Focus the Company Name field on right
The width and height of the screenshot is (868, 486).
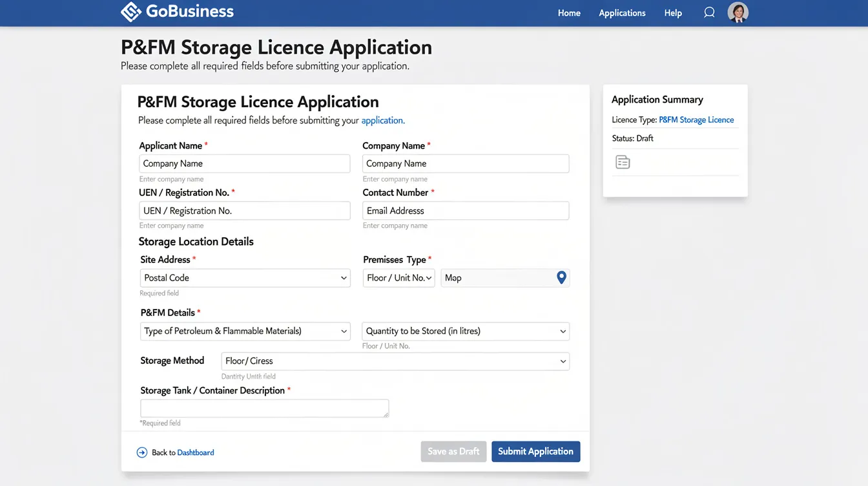(466, 164)
